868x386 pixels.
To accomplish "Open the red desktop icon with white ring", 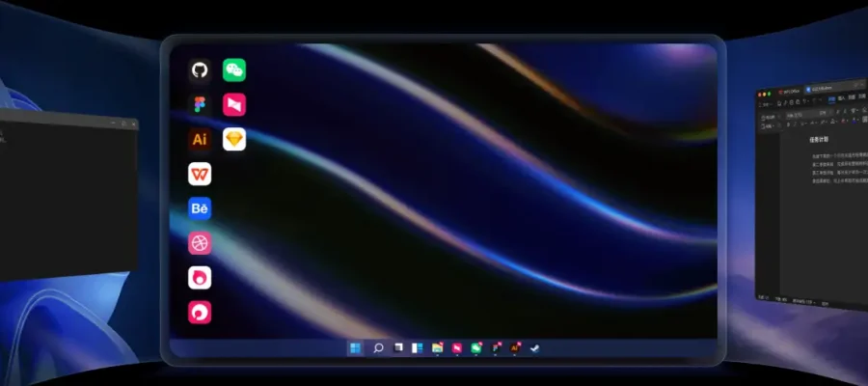I will point(200,313).
